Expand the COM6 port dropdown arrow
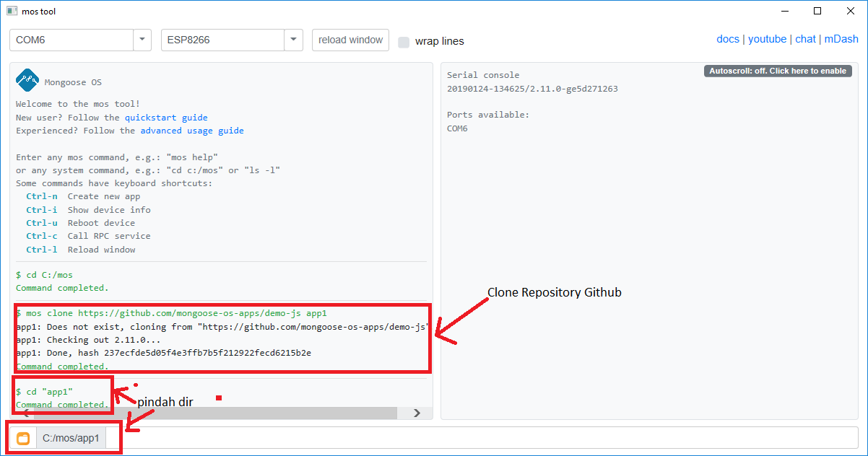 pos(142,40)
